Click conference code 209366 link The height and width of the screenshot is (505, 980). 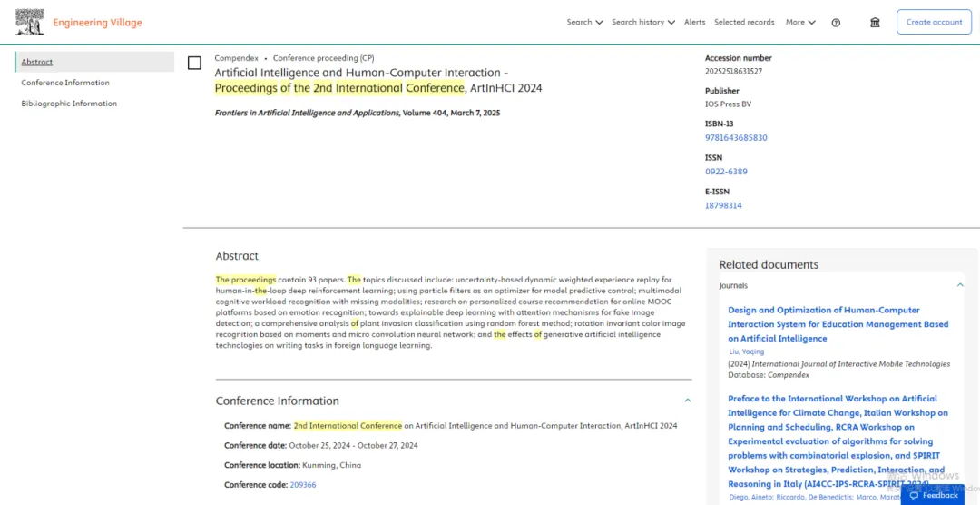click(303, 485)
